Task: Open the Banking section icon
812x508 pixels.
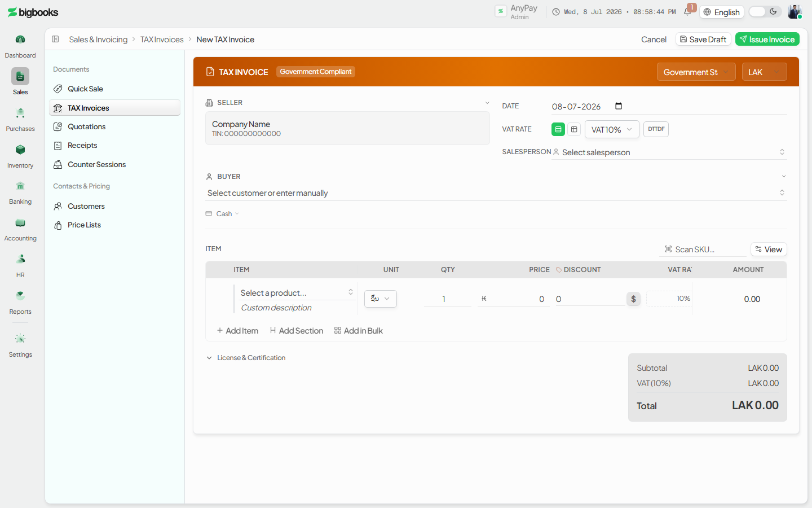Action: point(20,186)
